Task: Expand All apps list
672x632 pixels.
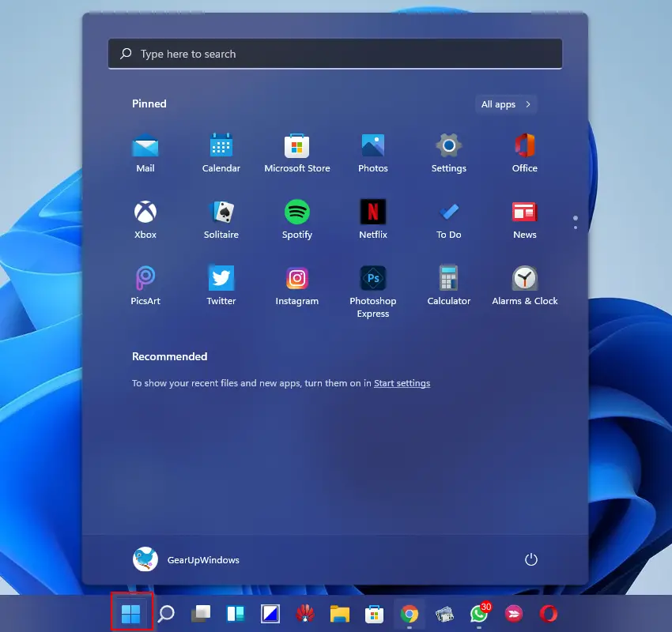Action: pyautogui.click(x=506, y=104)
